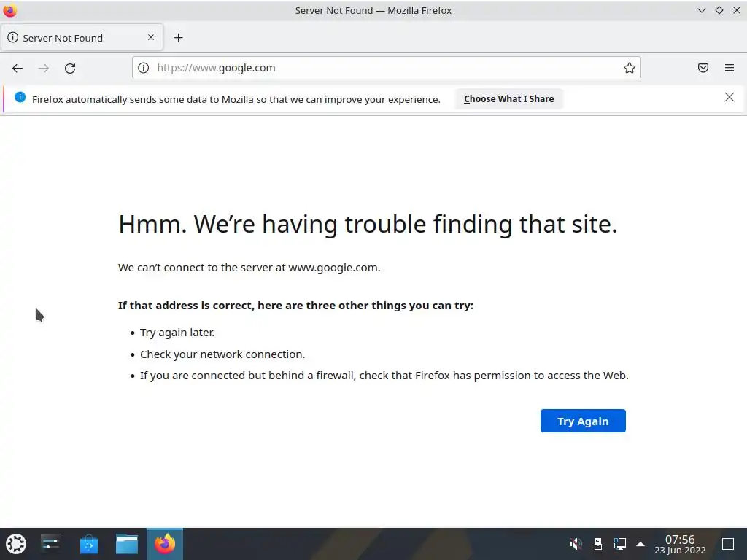The height and width of the screenshot is (560, 747).
Task: Click the muted volume tray icon
Action: (576, 544)
